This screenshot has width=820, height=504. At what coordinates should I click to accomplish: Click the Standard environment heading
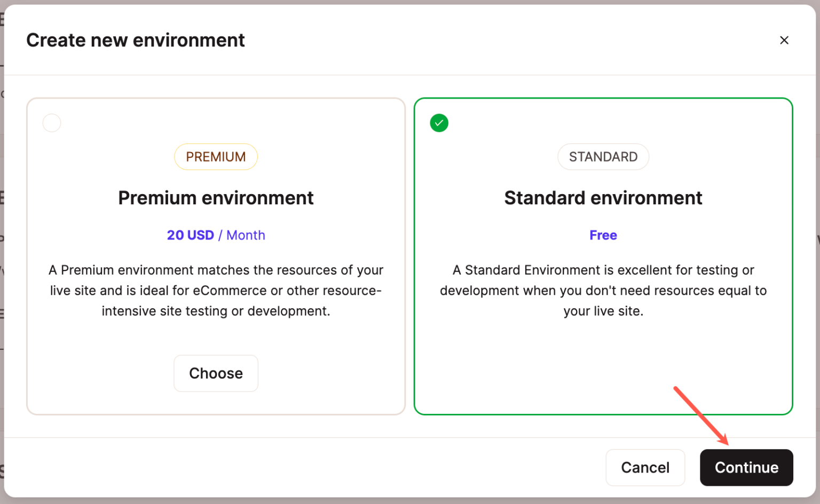click(x=603, y=198)
